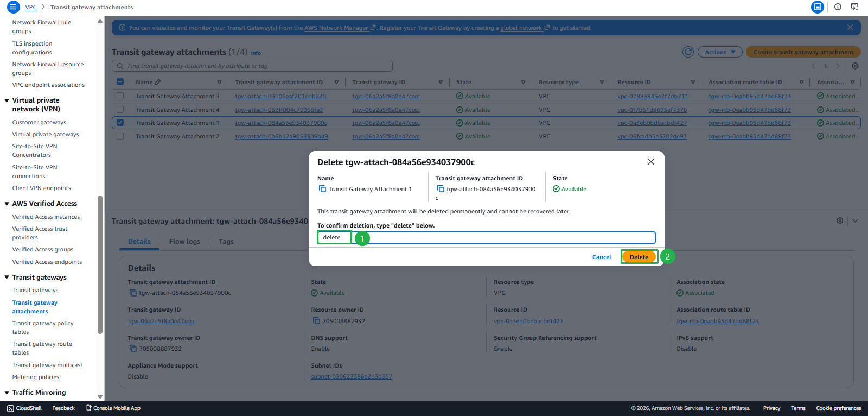
Task: Copy attachment ID in the delete dialog
Action: point(441,189)
